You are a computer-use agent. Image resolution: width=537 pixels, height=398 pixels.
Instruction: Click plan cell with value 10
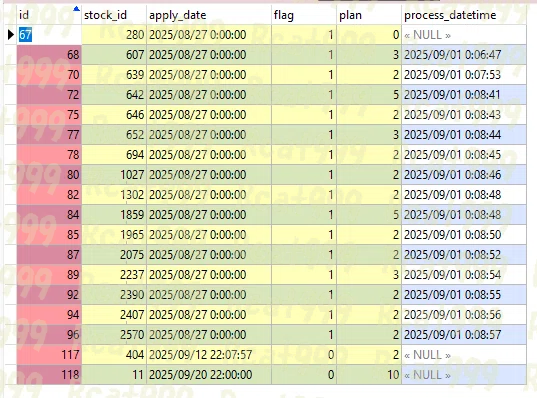[369, 374]
